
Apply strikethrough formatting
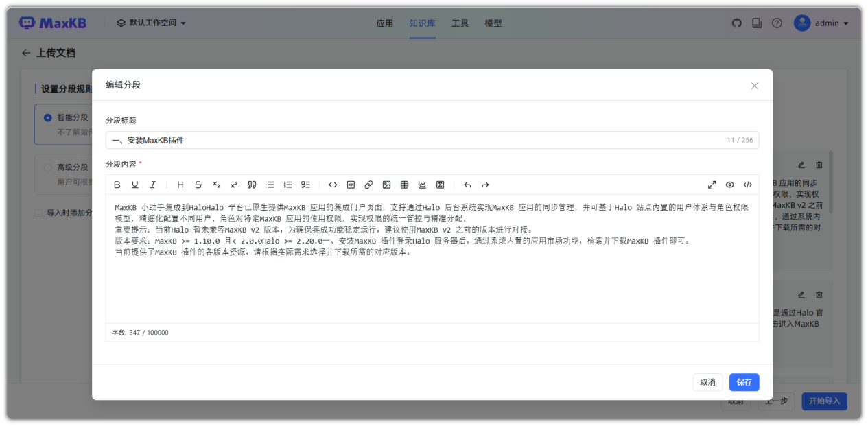(x=198, y=185)
